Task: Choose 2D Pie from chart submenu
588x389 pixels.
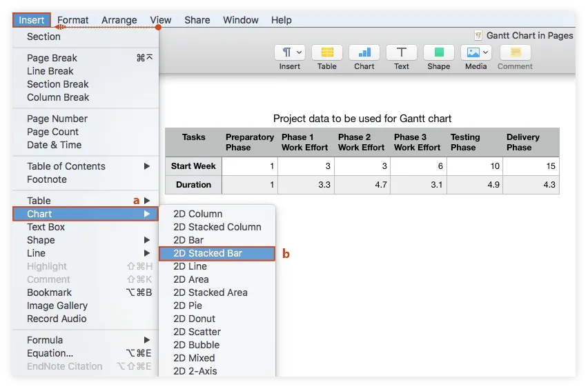Action: click(188, 306)
